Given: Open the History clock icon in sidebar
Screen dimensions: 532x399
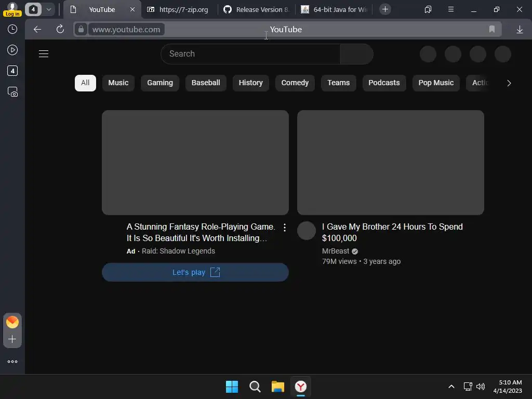Looking at the screenshot, I should pos(12,29).
